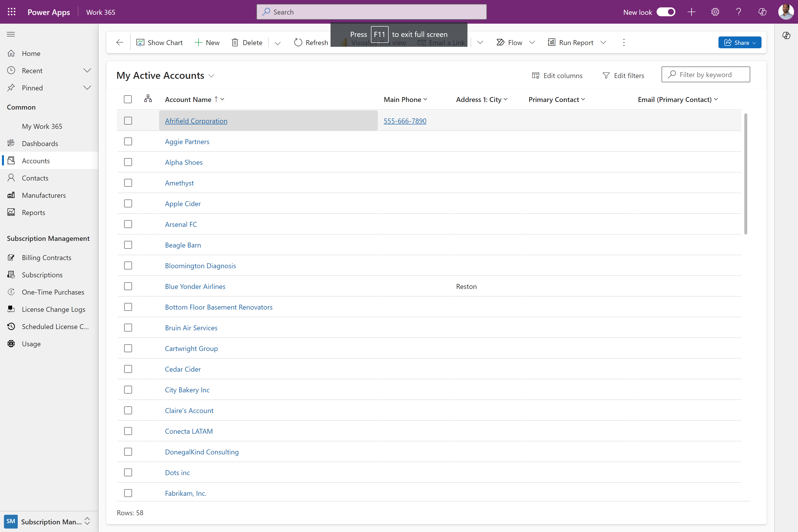Click the back arrow in command bar
The width and height of the screenshot is (798, 532).
pos(119,42)
